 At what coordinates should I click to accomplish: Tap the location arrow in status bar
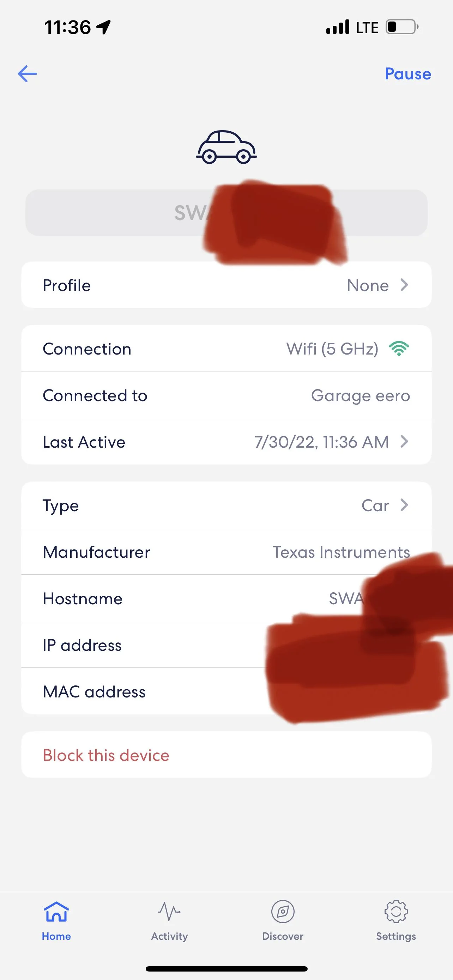pos(103,27)
